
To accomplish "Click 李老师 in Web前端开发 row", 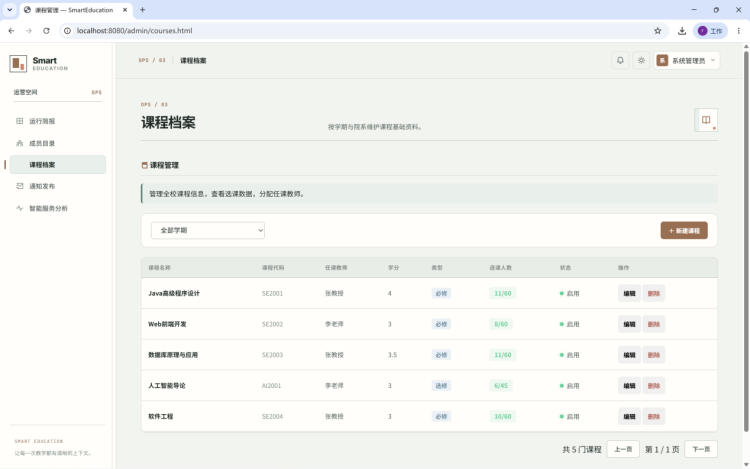I will (x=334, y=324).
